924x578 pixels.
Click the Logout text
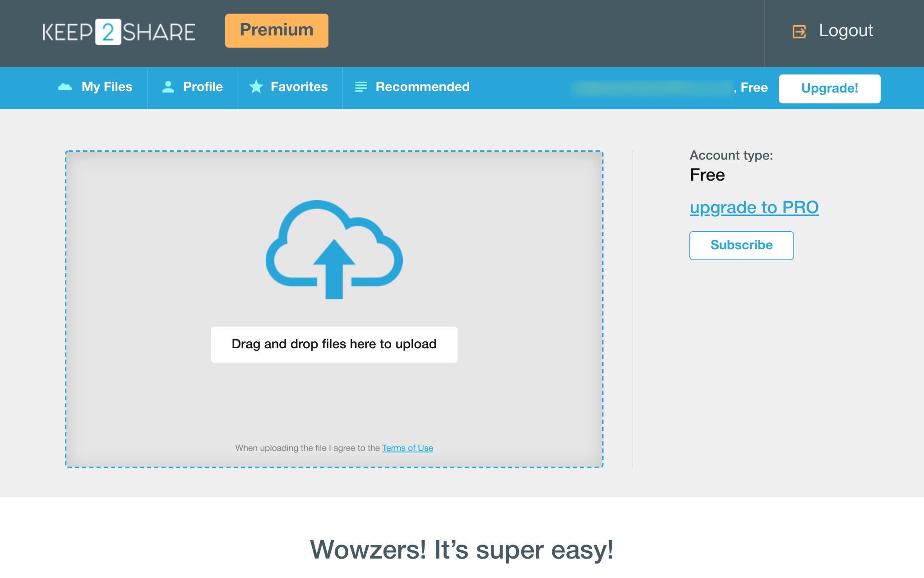tap(845, 31)
